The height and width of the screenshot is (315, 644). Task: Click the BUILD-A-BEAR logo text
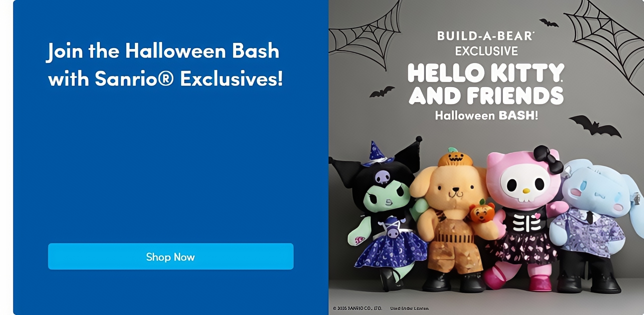click(x=486, y=36)
